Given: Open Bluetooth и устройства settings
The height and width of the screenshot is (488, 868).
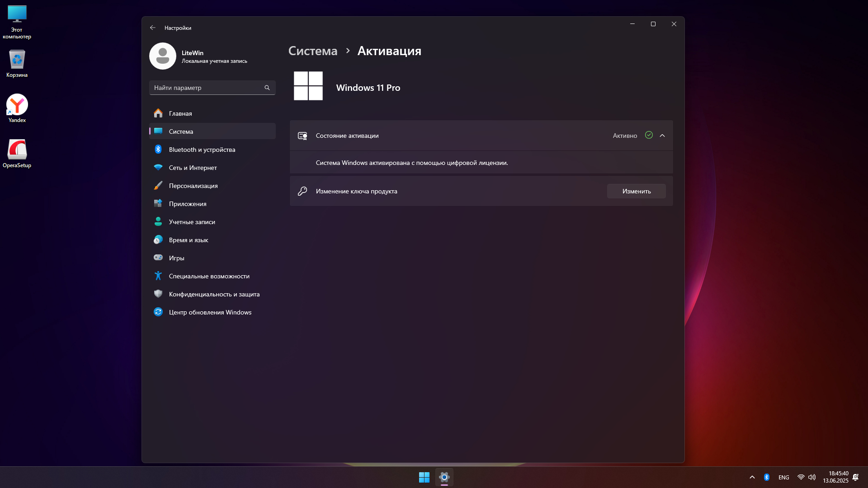Looking at the screenshot, I should tap(202, 150).
